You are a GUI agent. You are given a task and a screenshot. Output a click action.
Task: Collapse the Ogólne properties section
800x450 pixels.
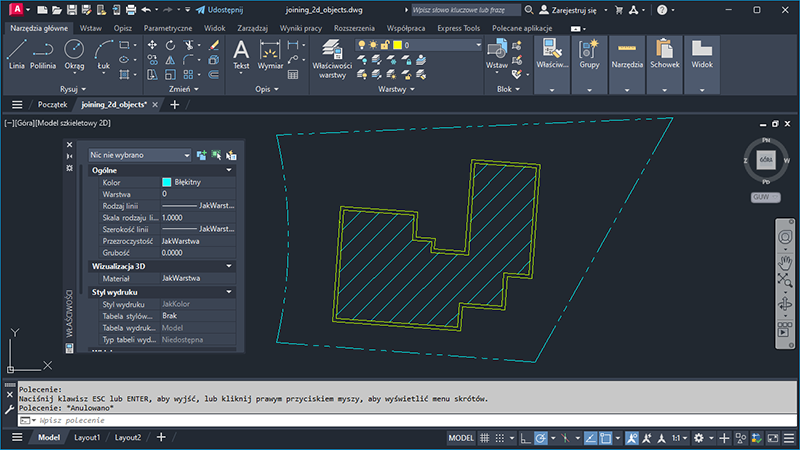pos(231,171)
